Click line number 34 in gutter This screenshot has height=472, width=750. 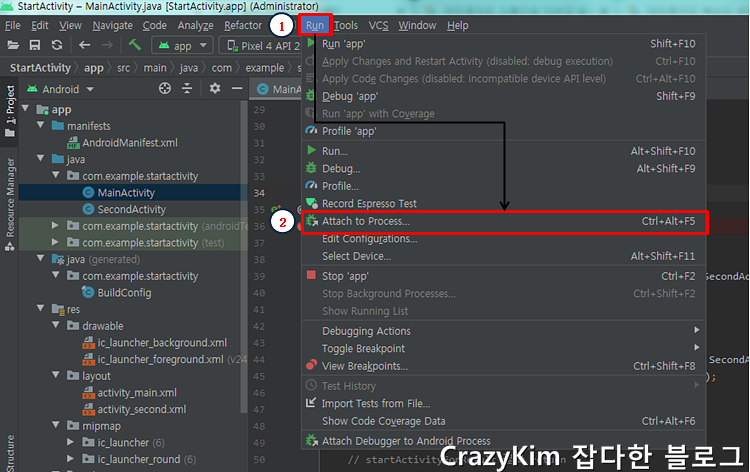259,193
